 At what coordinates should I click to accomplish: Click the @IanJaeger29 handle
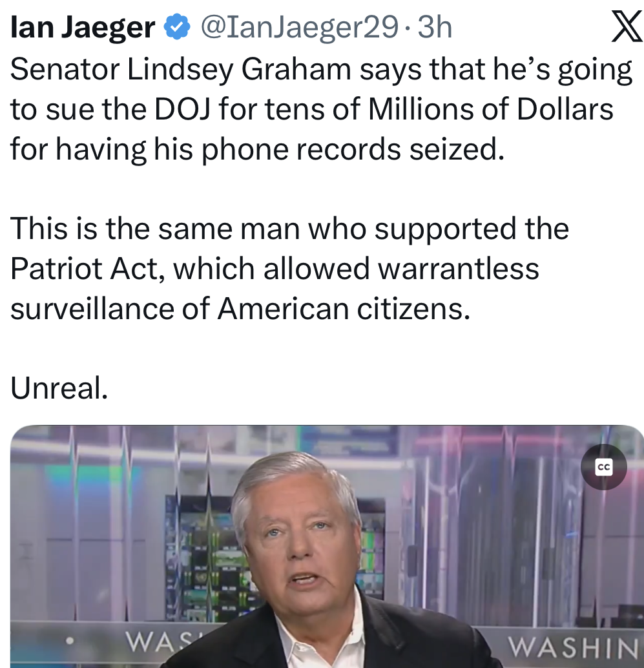300,27
